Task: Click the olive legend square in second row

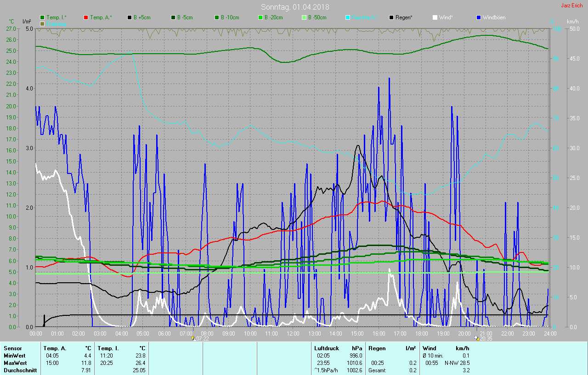Action: coord(43,23)
